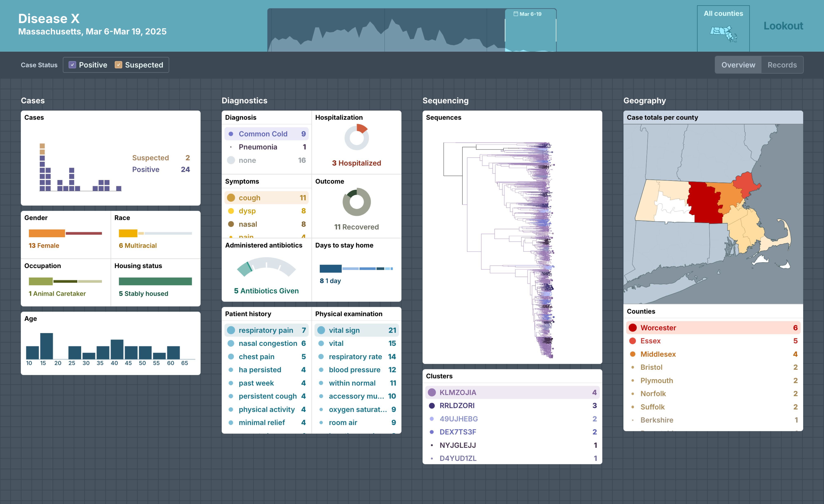The image size is (824, 504).
Task: Select oxygen saturat... in Physical examination
Action: point(357,409)
